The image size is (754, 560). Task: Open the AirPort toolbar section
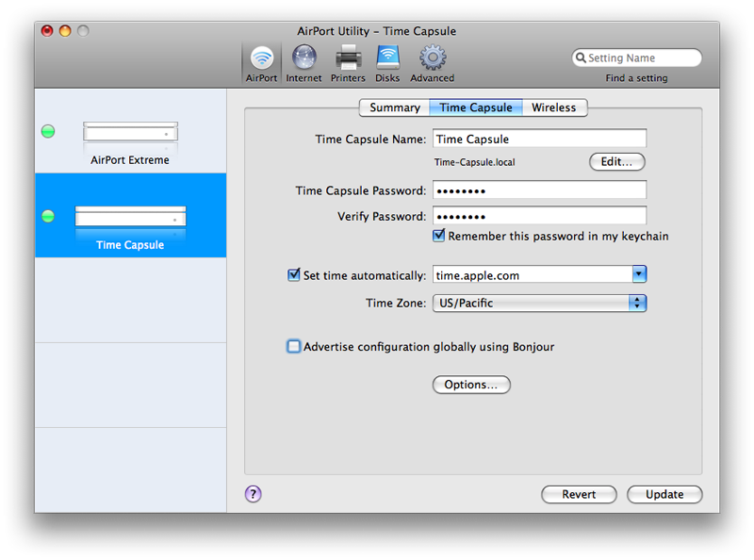click(262, 63)
